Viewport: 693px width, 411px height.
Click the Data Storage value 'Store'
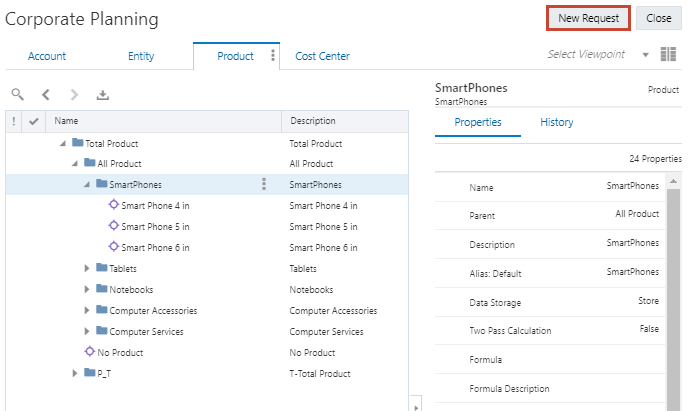point(648,301)
